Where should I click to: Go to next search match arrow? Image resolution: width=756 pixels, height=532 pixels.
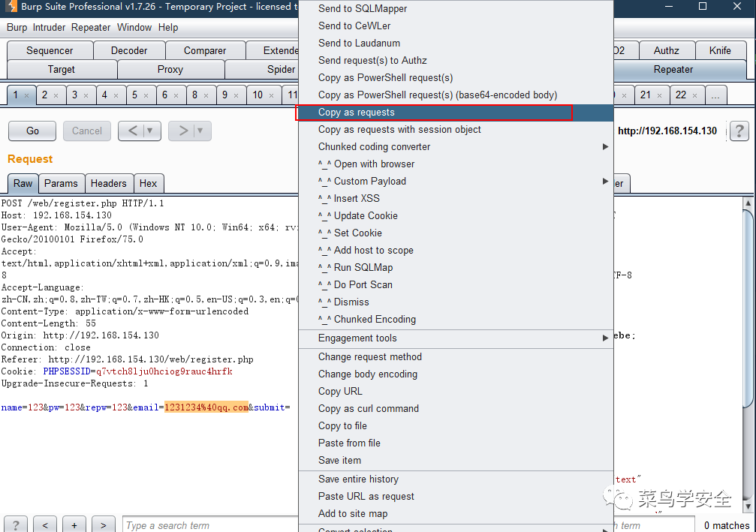(103, 524)
